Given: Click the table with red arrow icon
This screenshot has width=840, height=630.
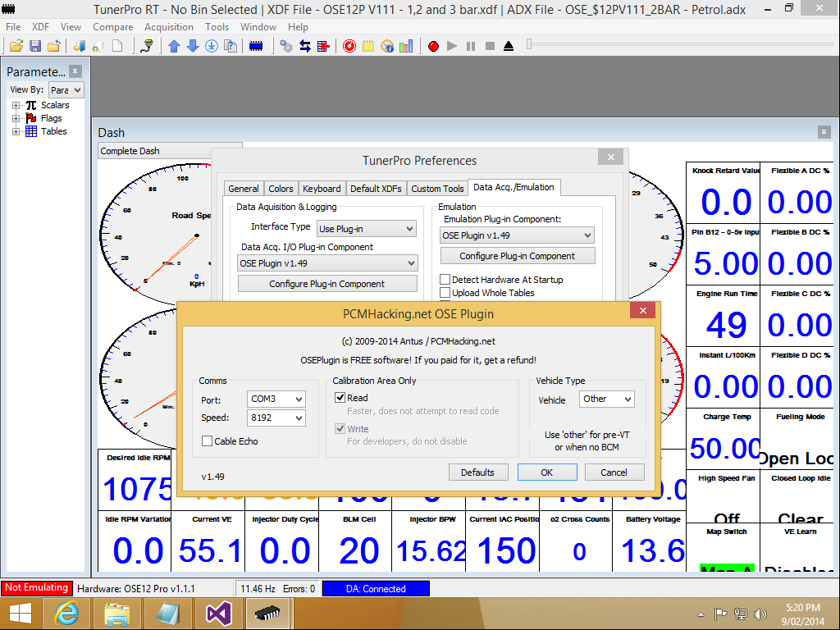Looking at the screenshot, I should (x=323, y=46).
